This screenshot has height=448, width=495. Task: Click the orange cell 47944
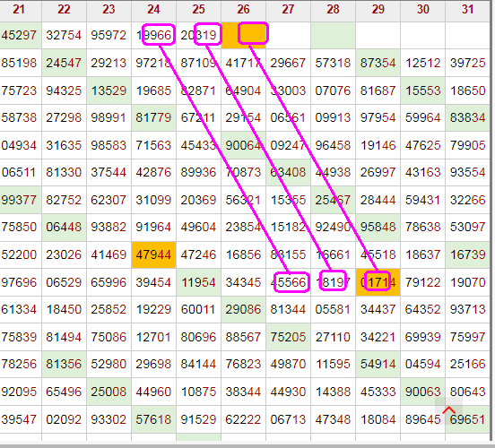click(x=153, y=254)
